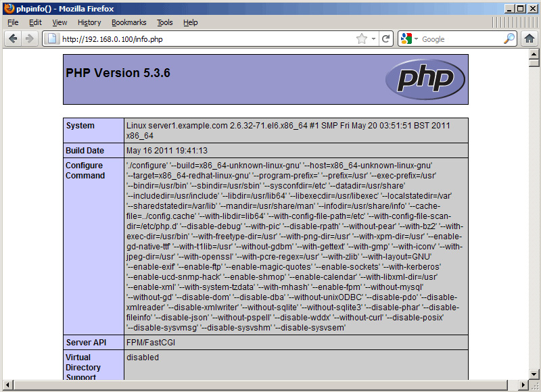Click the './configure' command text
541x392 pixels.
coord(147,166)
